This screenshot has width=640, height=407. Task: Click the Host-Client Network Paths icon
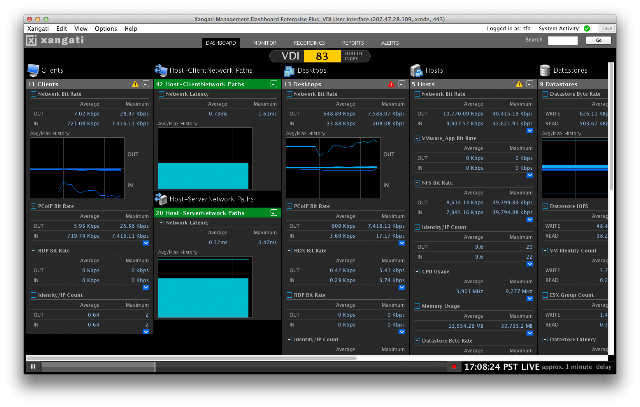tap(161, 70)
